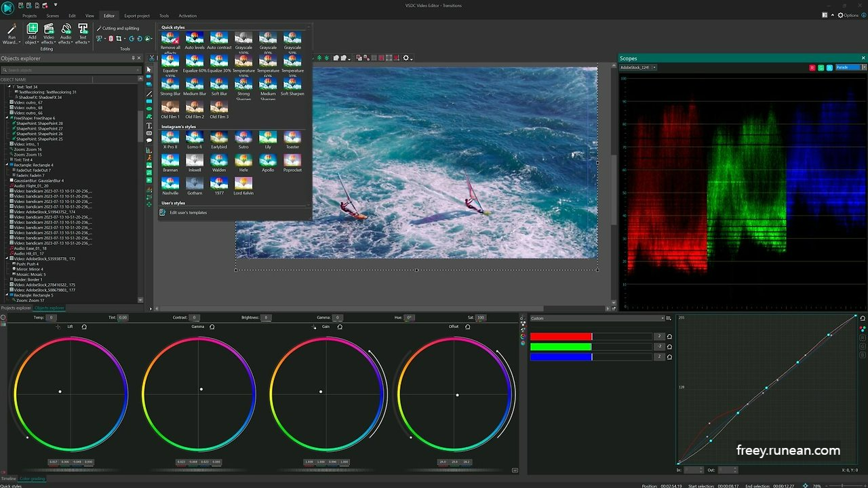Apply the Strong Blur quick style
Screen dimensions: 868x488
(x=170, y=84)
